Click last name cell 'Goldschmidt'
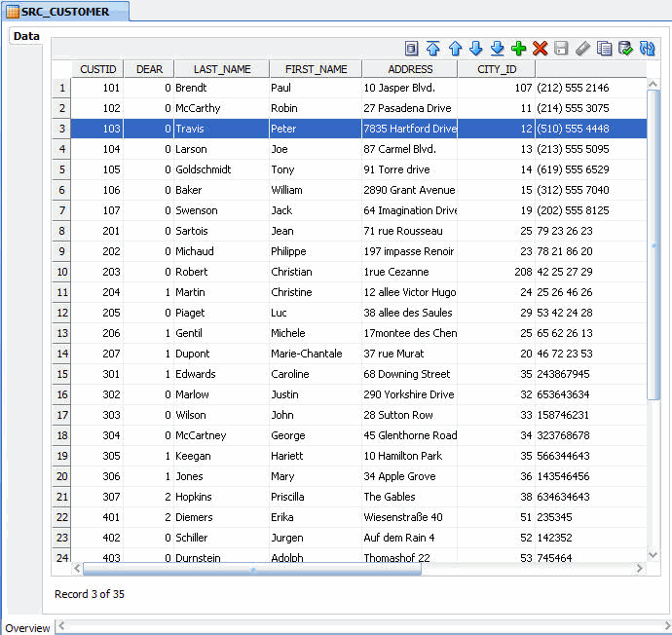 (x=221, y=169)
